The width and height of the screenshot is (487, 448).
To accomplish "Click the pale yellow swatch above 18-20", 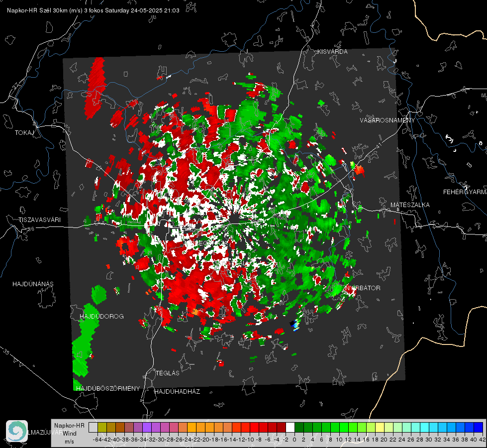I will point(380,428).
